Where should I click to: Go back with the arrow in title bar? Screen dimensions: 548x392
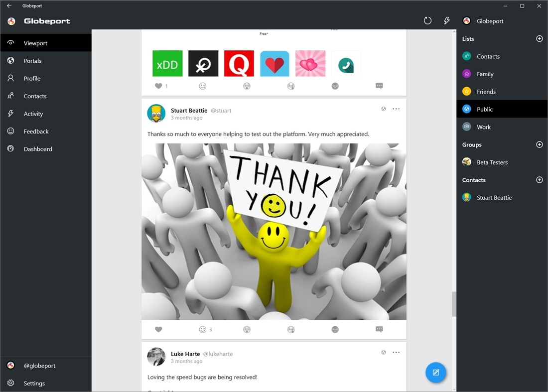pyautogui.click(x=9, y=5)
